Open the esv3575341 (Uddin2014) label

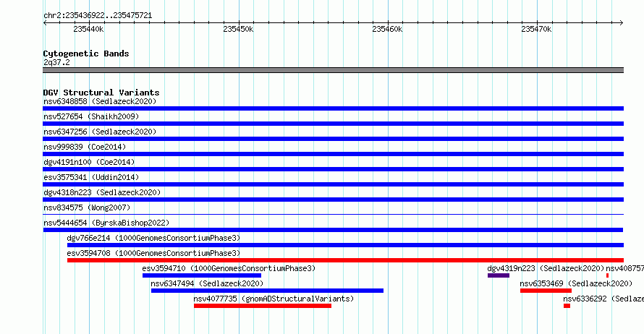click(91, 177)
